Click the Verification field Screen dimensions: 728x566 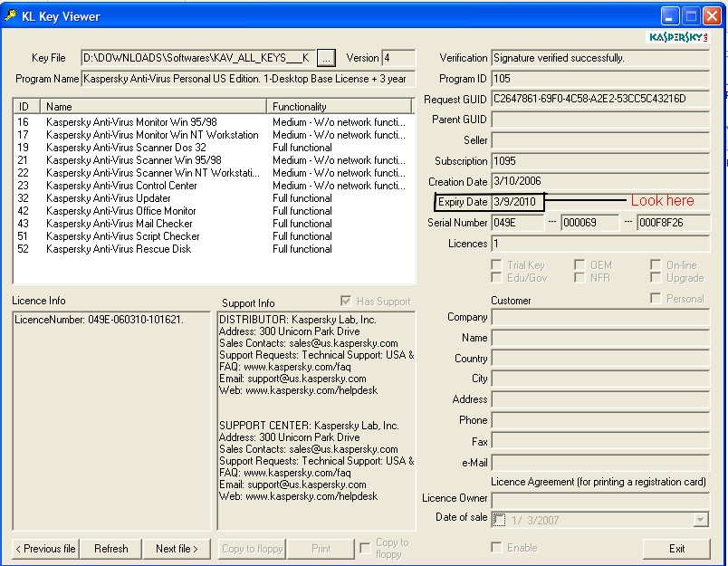tap(600, 58)
